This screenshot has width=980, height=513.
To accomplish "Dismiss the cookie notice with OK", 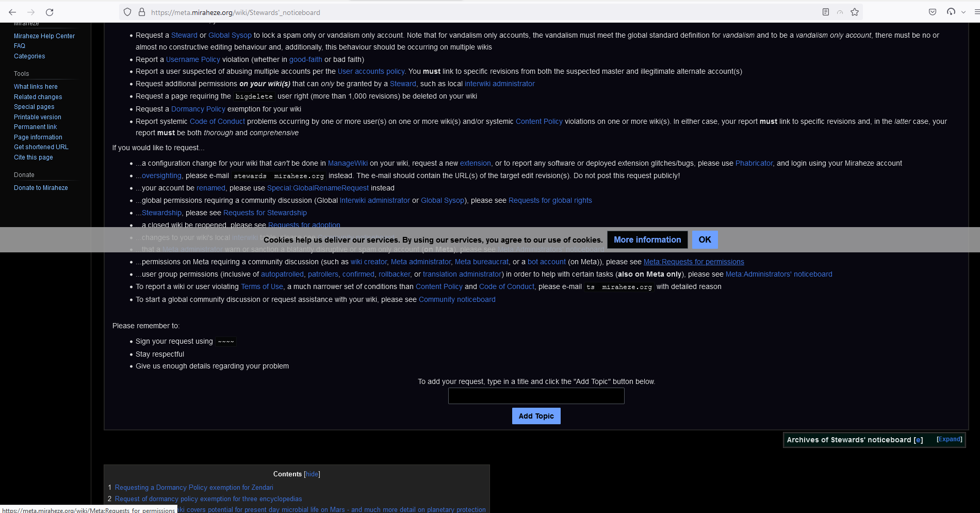I will pos(705,239).
